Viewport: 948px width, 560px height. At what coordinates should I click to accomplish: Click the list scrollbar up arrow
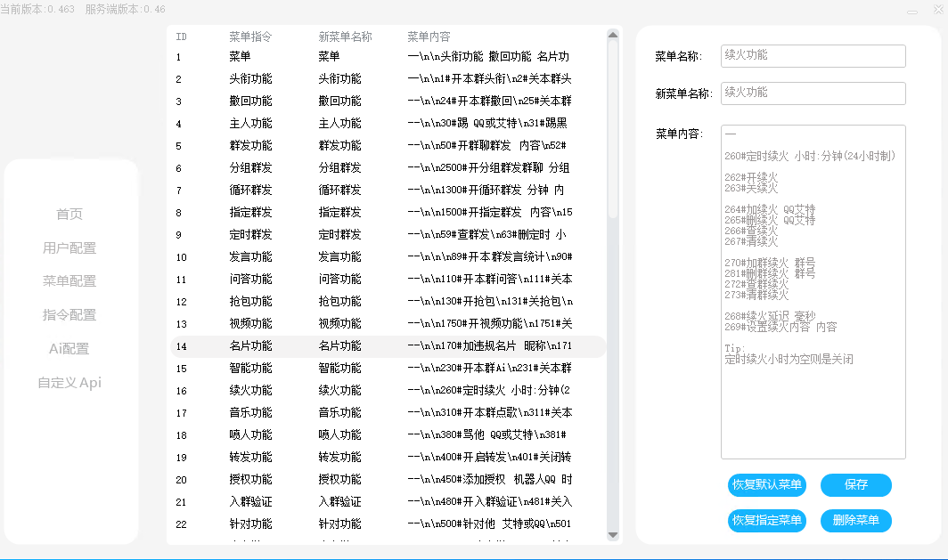pyautogui.click(x=612, y=35)
